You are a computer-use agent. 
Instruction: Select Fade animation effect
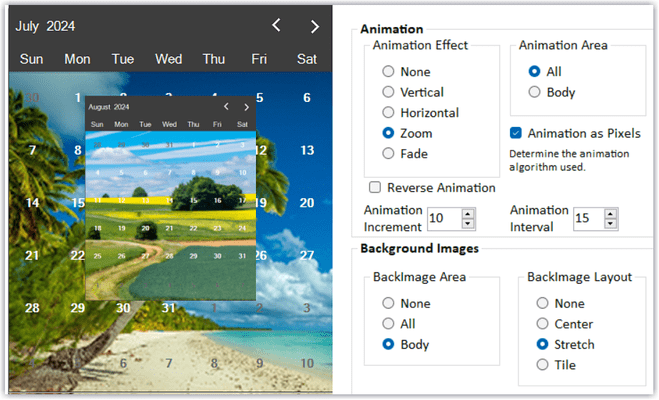[388, 154]
